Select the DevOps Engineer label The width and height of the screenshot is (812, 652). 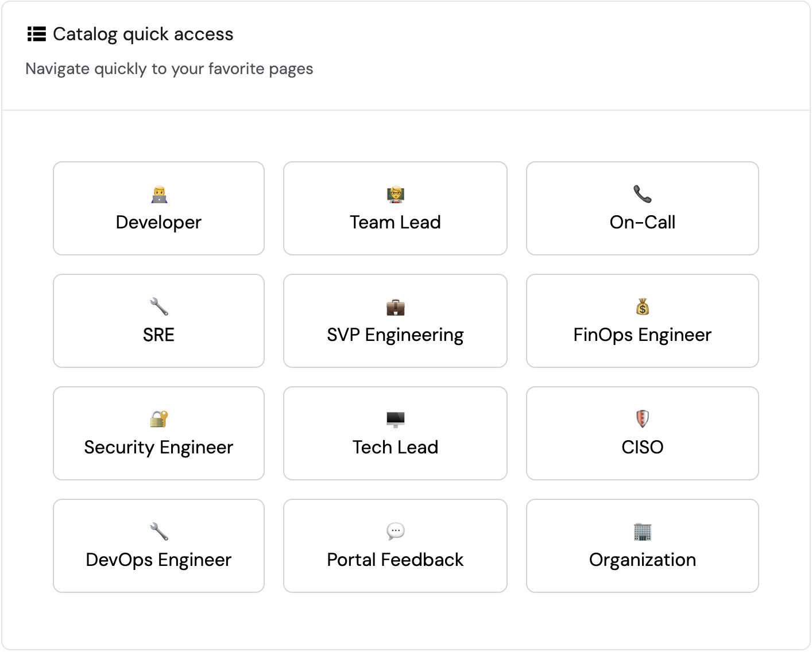[x=158, y=560]
